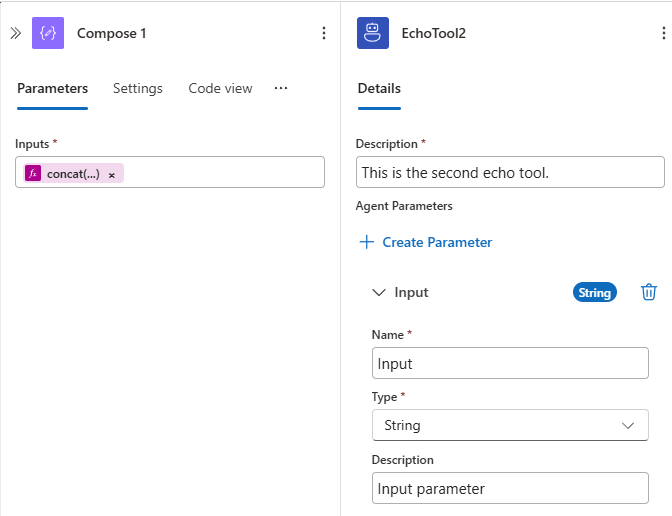Click the EchoTool2 robot icon

coord(373,33)
